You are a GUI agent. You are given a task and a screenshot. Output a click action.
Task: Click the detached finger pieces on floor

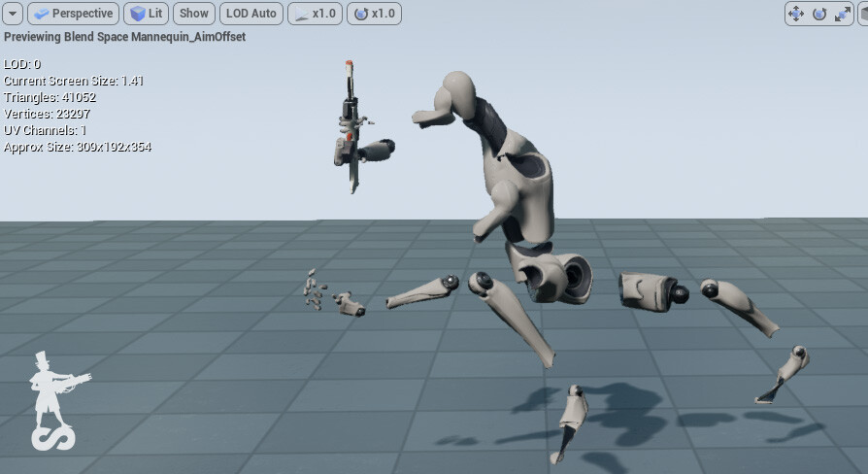pos(315,289)
